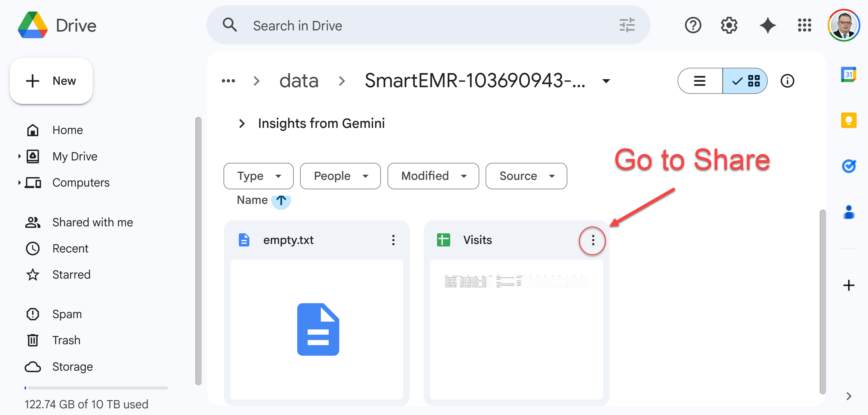This screenshot has width=868, height=415.
Task: Open Help via the question mark icon
Action: pyautogui.click(x=692, y=25)
